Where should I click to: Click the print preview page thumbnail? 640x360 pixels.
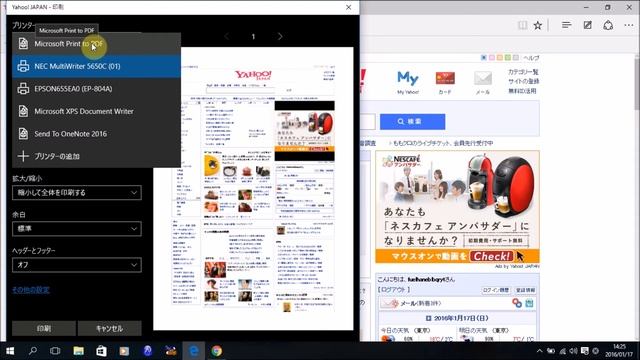pos(253,189)
